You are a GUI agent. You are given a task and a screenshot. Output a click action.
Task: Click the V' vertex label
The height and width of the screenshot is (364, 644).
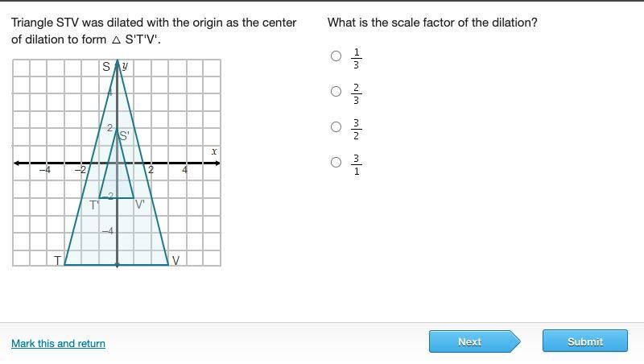pyautogui.click(x=139, y=205)
